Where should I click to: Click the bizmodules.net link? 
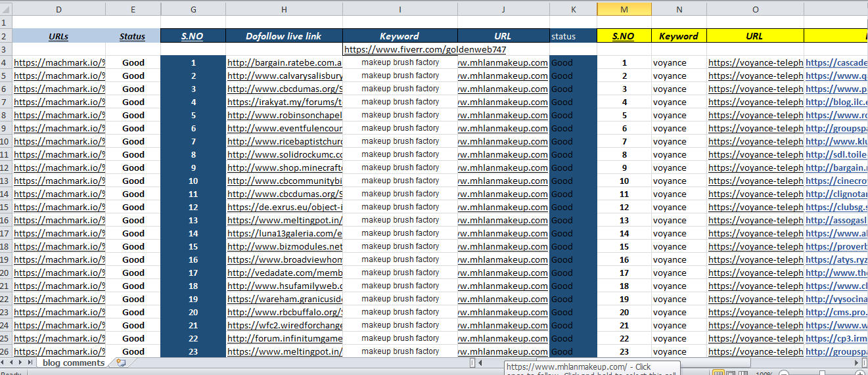[x=285, y=246]
